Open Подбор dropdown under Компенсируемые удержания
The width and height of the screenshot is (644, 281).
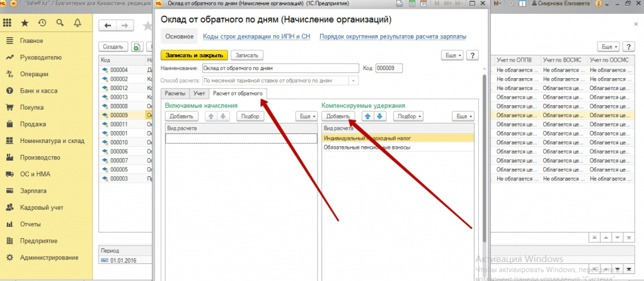[408, 117]
